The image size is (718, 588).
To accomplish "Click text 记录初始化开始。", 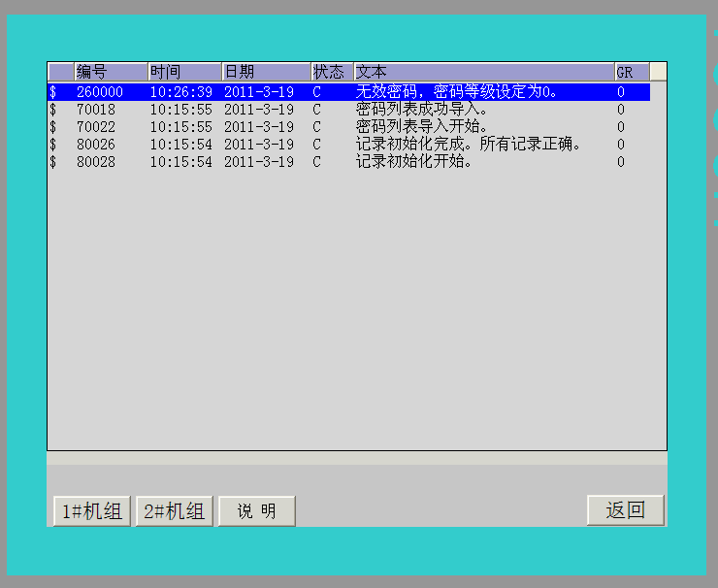I will pos(413,162).
